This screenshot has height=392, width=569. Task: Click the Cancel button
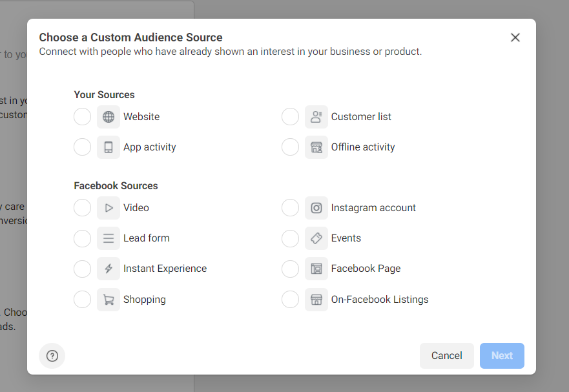(446, 356)
